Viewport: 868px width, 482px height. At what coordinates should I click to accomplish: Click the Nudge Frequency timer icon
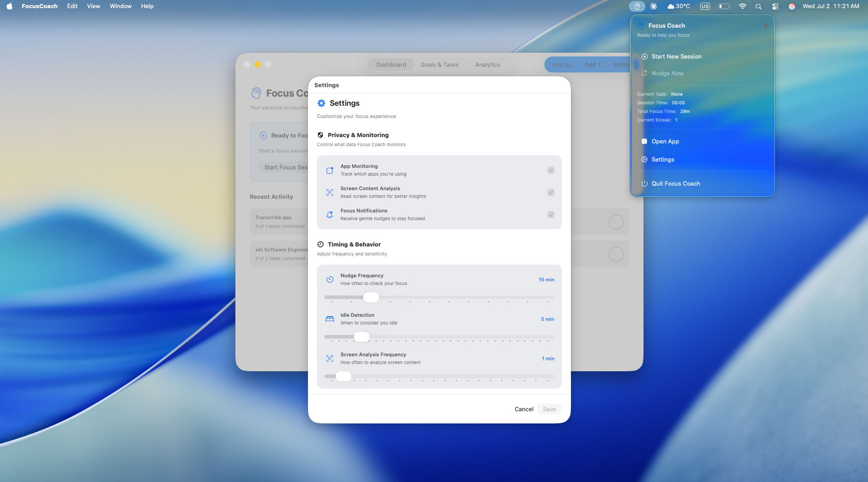coord(330,280)
